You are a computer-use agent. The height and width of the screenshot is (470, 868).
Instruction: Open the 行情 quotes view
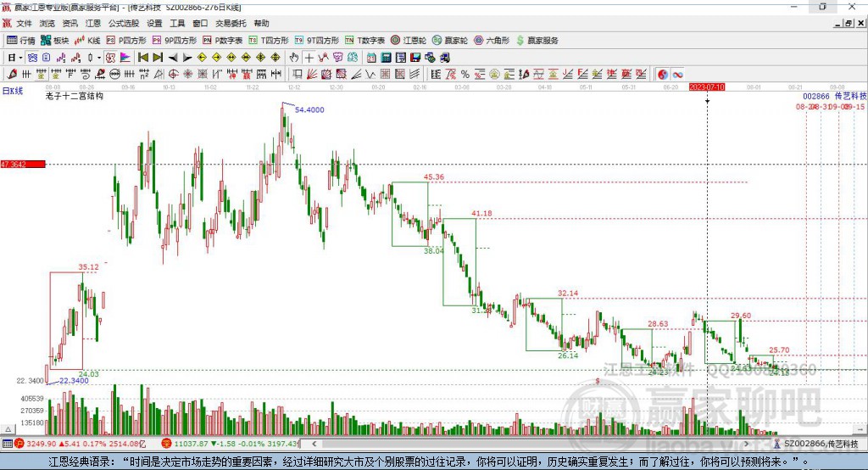pyautogui.click(x=21, y=41)
